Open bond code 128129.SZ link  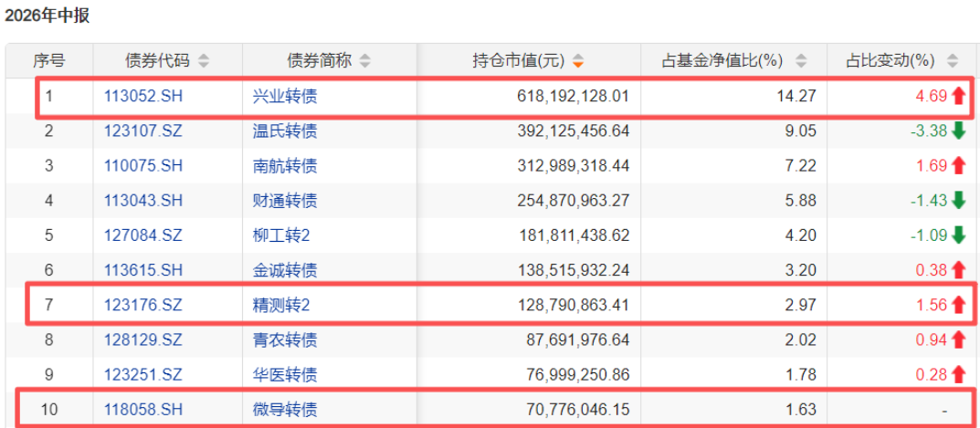click(143, 339)
